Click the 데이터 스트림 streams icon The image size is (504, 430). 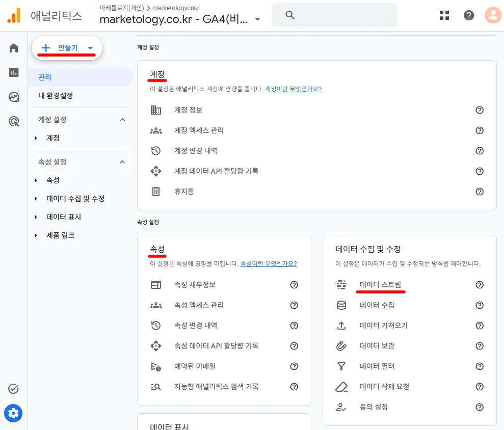pos(341,285)
